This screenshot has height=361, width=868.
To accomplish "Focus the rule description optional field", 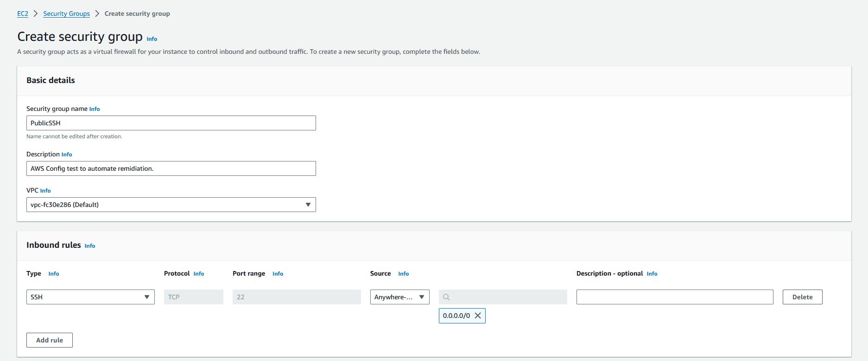I will 675,297.
